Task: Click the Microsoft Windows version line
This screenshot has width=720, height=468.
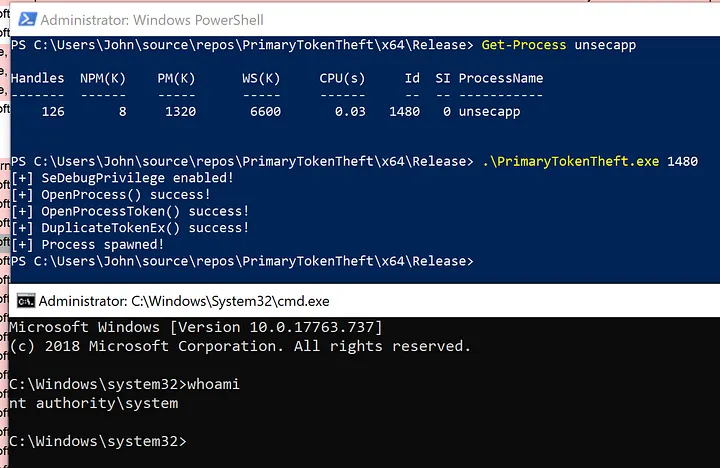Action: click(x=195, y=327)
